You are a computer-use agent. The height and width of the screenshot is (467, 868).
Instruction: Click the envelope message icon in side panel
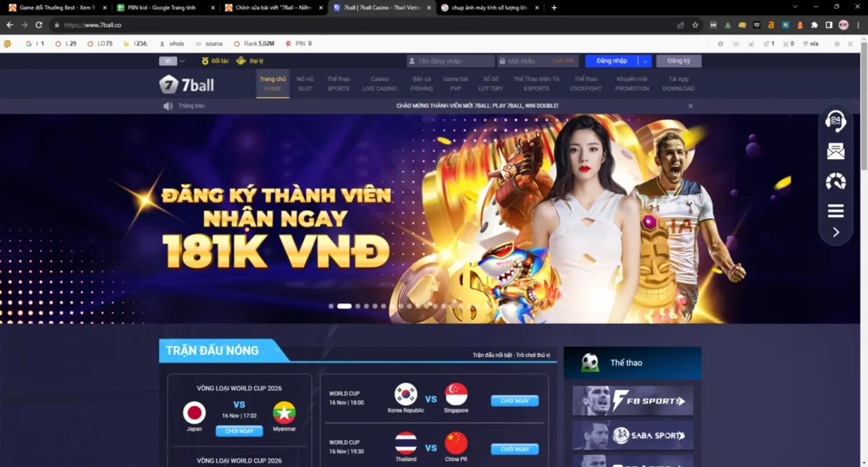tap(835, 152)
